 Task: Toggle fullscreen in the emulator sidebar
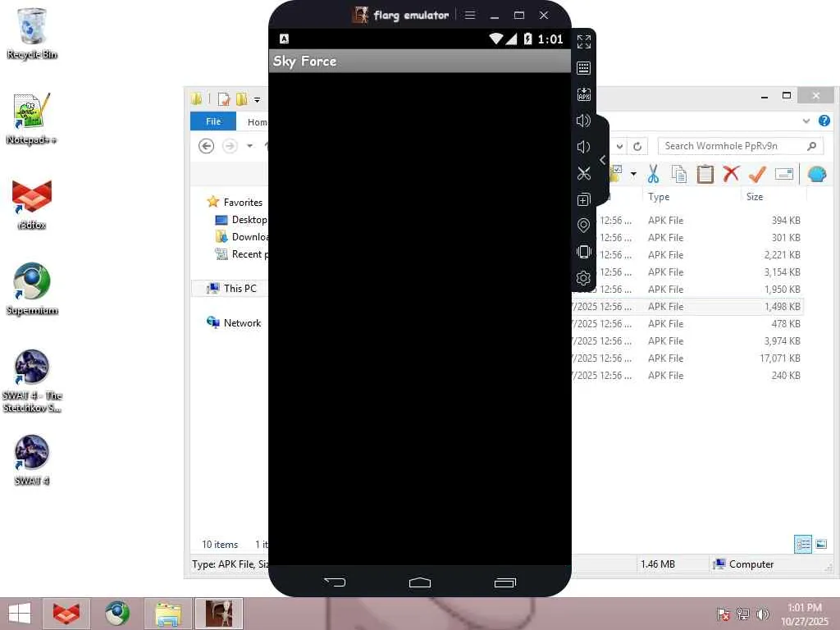pyautogui.click(x=583, y=42)
